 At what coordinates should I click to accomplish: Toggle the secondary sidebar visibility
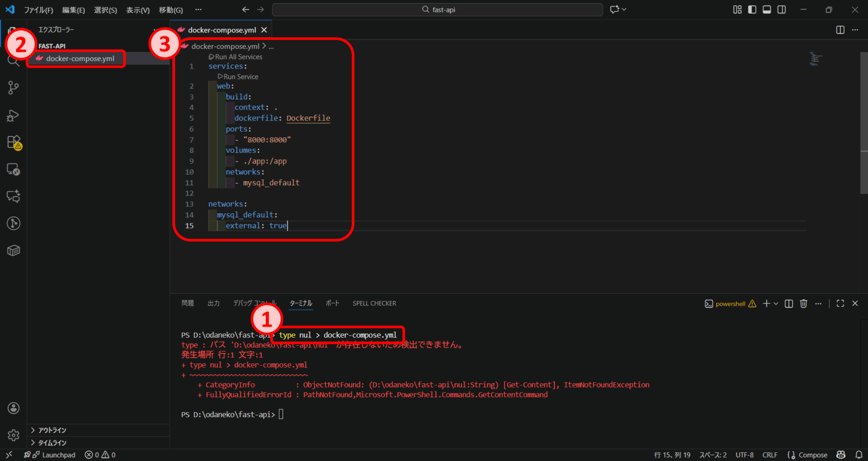pyautogui.click(x=782, y=9)
